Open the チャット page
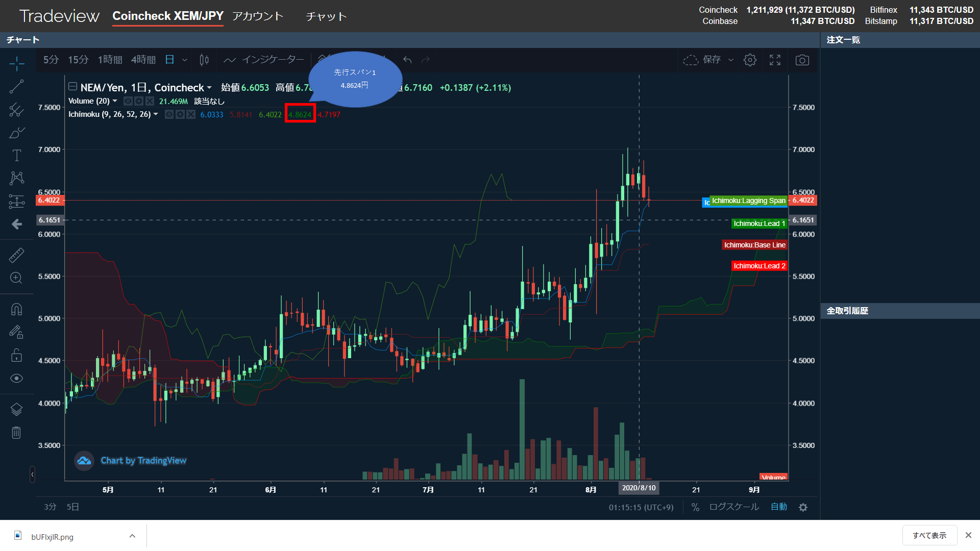 [x=326, y=16]
